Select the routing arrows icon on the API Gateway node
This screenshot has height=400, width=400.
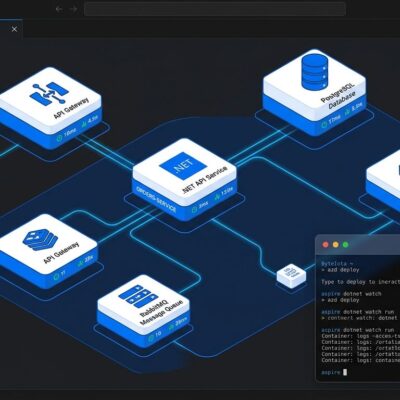pos(49,94)
